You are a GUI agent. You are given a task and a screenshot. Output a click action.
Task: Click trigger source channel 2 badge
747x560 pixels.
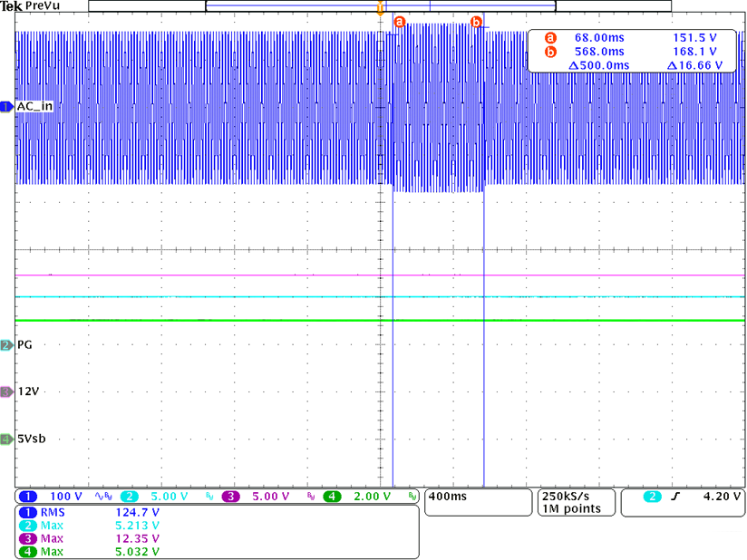[x=652, y=497]
